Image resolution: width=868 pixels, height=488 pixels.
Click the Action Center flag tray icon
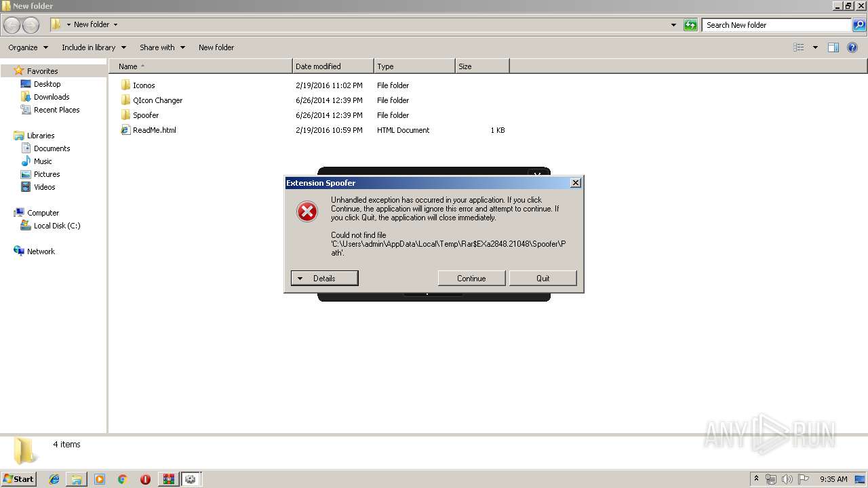(804, 479)
